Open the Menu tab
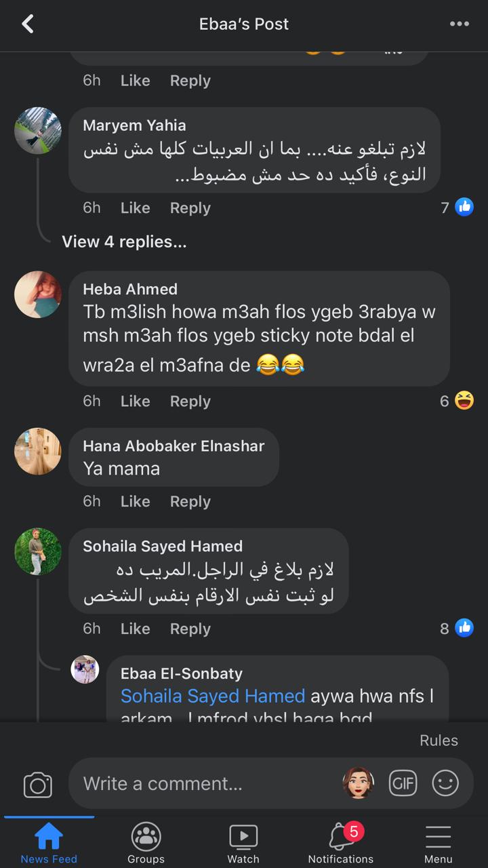488x868 pixels. click(439, 843)
